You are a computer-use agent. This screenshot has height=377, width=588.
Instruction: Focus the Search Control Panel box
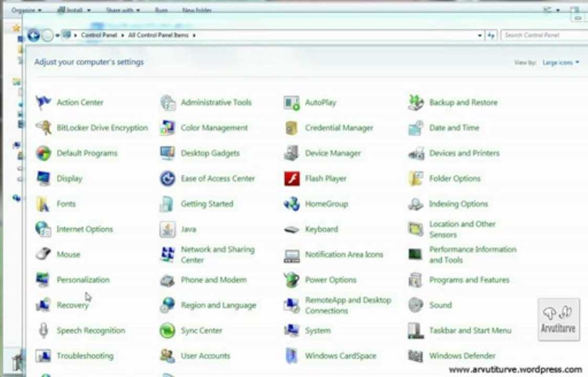tap(545, 35)
